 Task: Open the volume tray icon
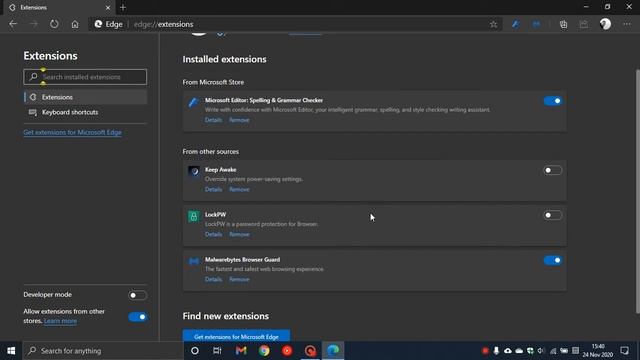(x=541, y=351)
